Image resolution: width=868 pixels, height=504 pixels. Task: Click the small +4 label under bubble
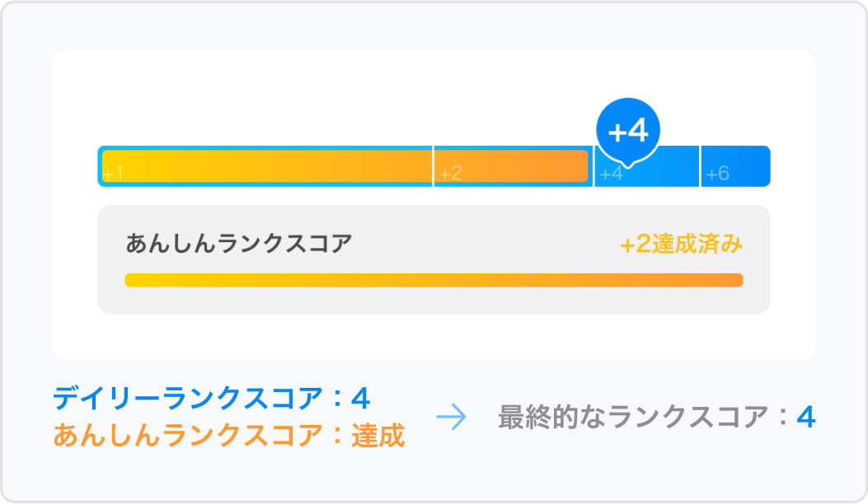pyautogui.click(x=611, y=174)
